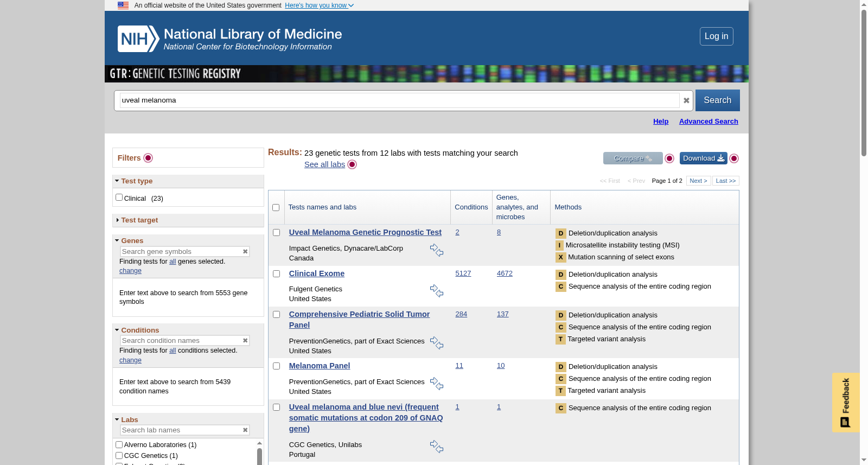The height and width of the screenshot is (465, 868).
Task: Click the D icon in Melanoma Panel methods
Action: 561,367
